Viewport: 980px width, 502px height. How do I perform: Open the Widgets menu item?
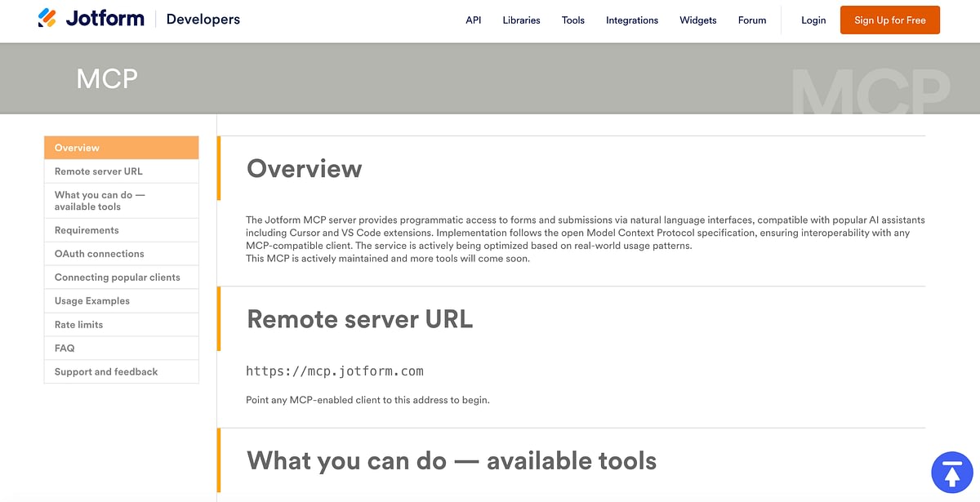698,20
